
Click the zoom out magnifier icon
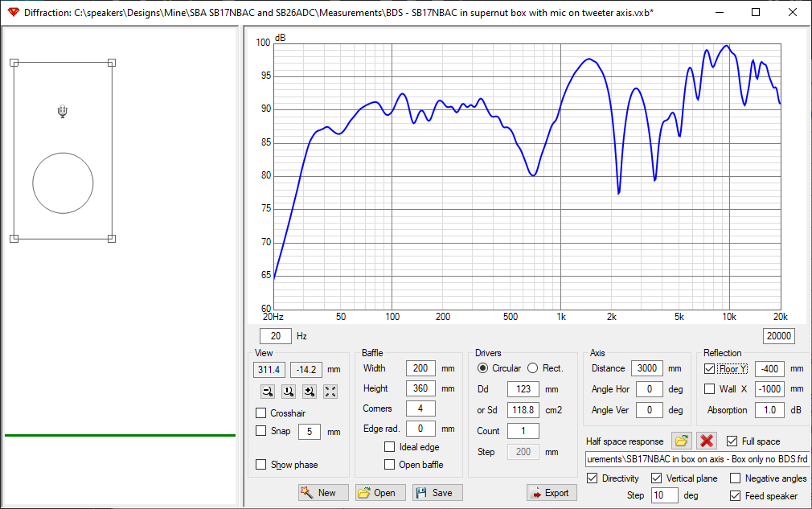point(268,392)
